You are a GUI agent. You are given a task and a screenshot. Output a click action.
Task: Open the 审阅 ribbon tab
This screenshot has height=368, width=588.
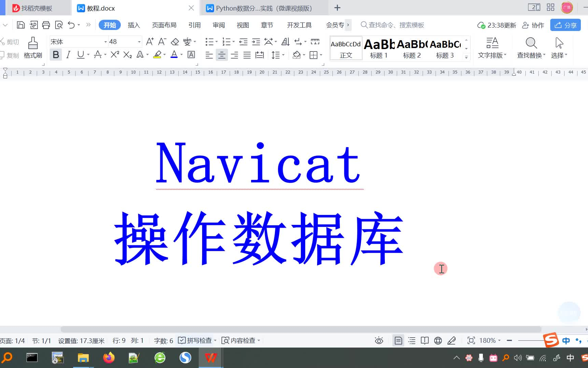click(x=218, y=25)
